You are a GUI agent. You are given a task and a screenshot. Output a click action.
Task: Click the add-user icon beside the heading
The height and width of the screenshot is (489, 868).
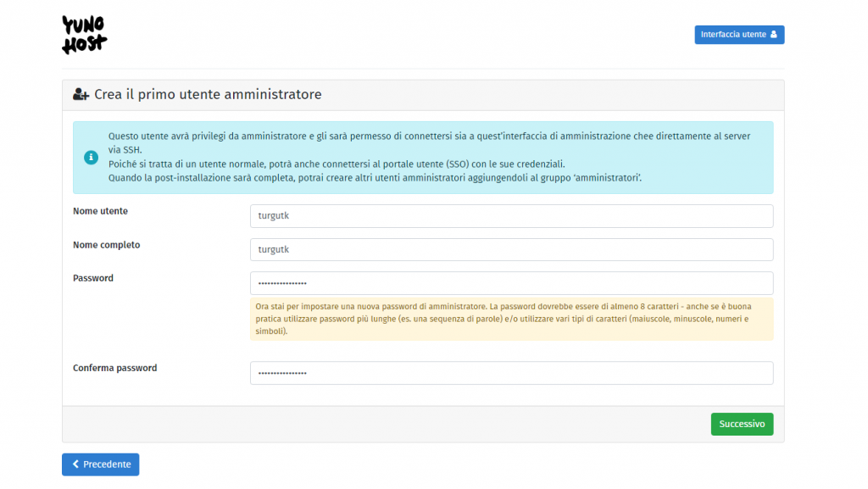(81, 95)
